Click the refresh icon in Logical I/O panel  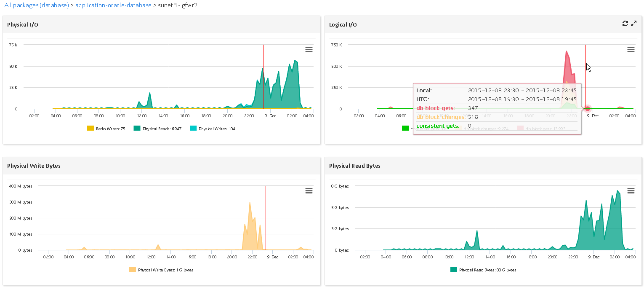(x=625, y=24)
